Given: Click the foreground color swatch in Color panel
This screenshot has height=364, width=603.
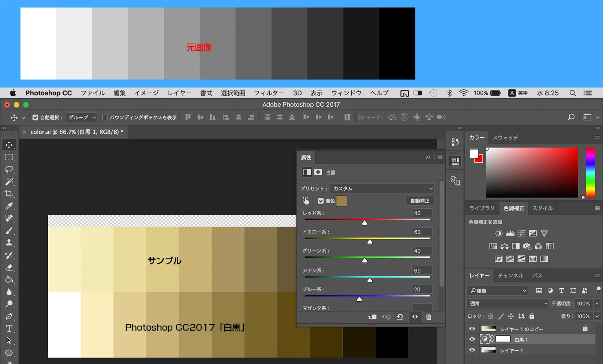Looking at the screenshot, I should [474, 153].
